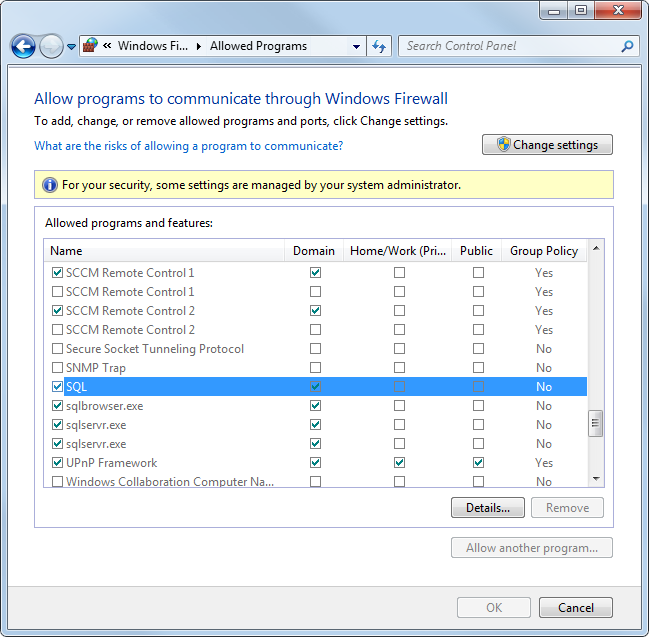The image size is (649, 637).
Task: Close the Allowed Programs window
Action: (x=618, y=10)
